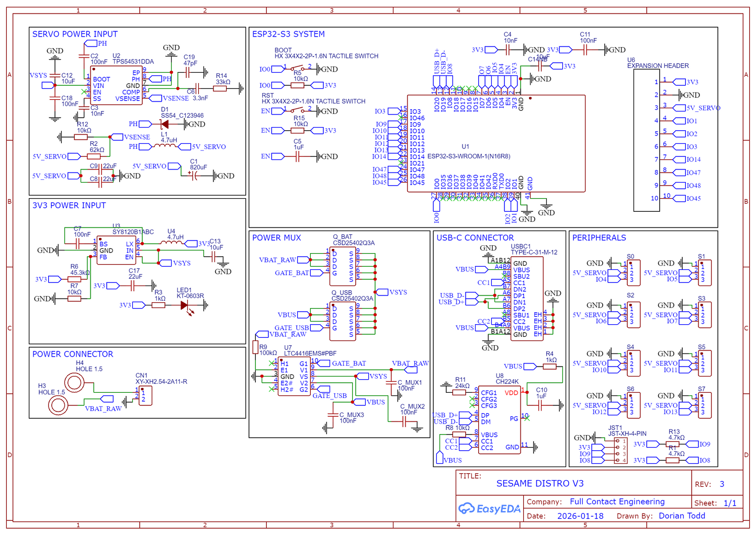Select the H3 mounting hole symbol
This screenshot has height=535, width=756.
tap(59, 405)
